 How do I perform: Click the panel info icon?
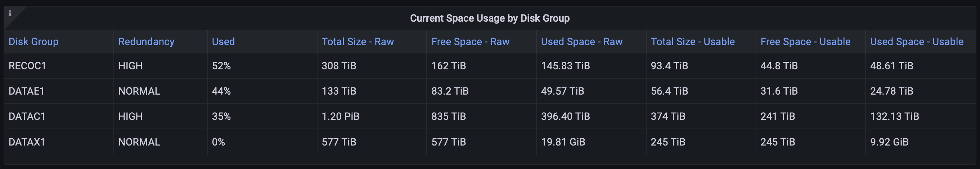tap(10, 14)
